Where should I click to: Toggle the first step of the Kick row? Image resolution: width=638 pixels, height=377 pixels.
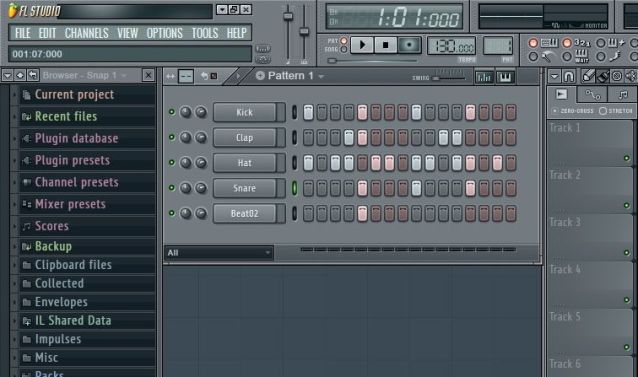[x=308, y=112]
